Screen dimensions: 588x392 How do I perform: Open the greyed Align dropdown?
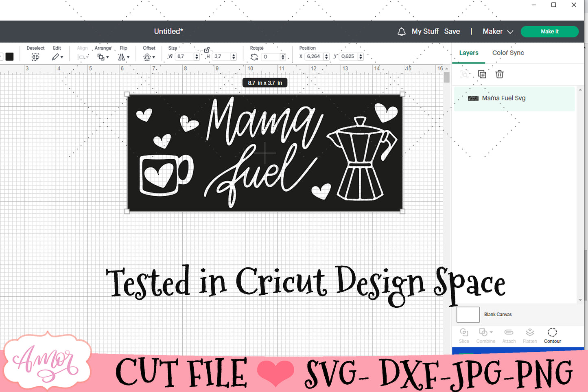(83, 57)
